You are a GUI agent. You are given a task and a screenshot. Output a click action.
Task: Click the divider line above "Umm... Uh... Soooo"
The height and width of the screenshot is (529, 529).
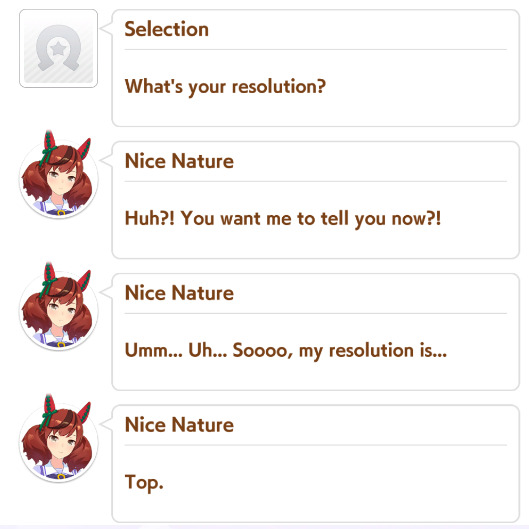click(x=315, y=313)
